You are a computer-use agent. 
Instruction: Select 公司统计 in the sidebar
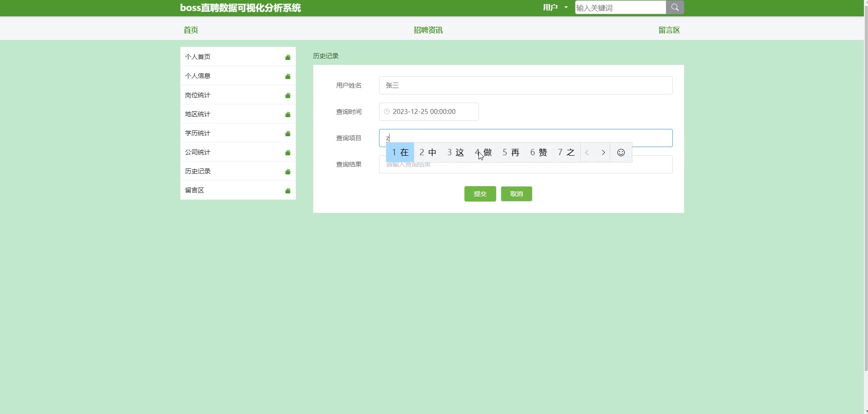tap(238, 152)
